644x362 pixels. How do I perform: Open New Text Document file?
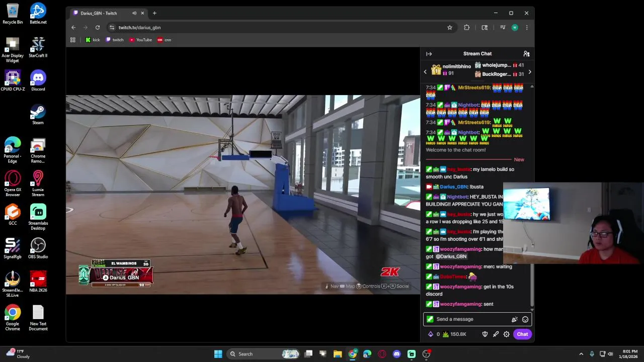[x=38, y=318]
